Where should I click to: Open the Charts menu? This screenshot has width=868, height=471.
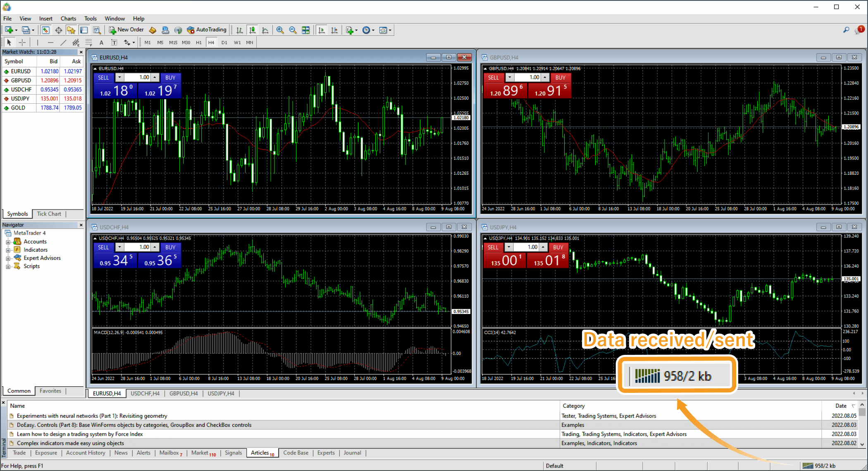pyautogui.click(x=68, y=18)
